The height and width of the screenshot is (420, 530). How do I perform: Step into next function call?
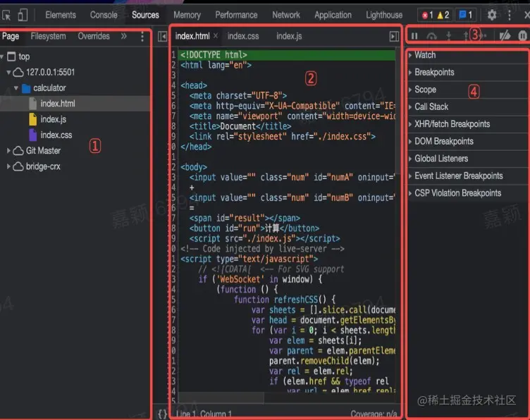pyautogui.click(x=448, y=36)
